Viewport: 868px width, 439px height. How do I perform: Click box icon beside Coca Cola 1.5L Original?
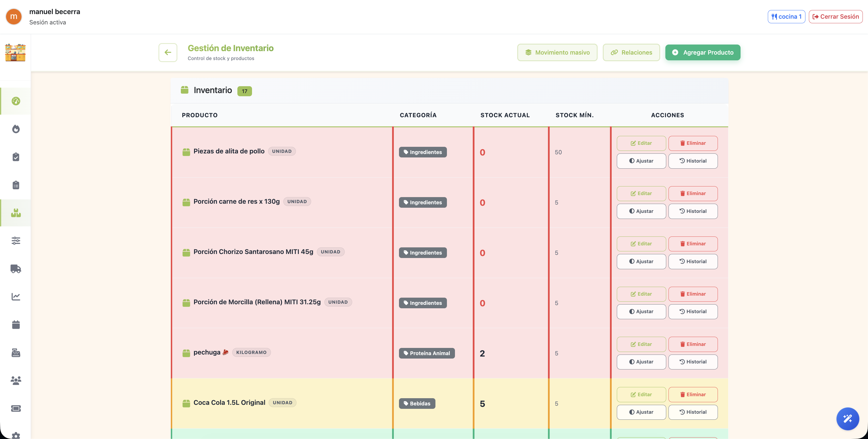pyautogui.click(x=186, y=403)
